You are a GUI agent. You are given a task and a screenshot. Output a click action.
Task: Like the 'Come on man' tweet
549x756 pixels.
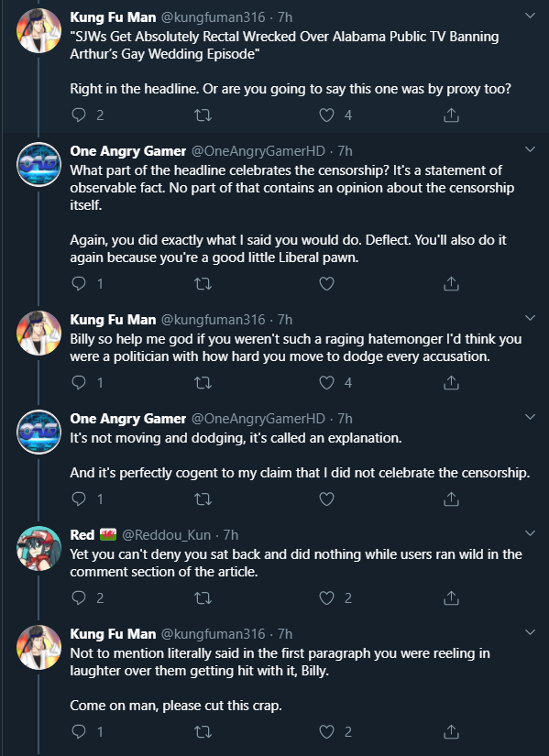coord(326,732)
